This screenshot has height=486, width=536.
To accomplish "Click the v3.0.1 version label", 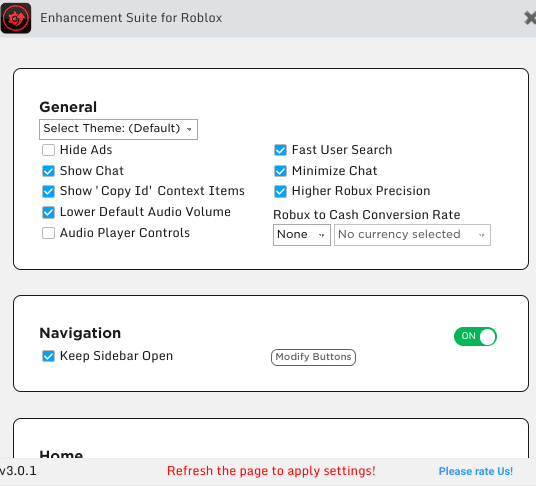I will [x=18, y=471].
